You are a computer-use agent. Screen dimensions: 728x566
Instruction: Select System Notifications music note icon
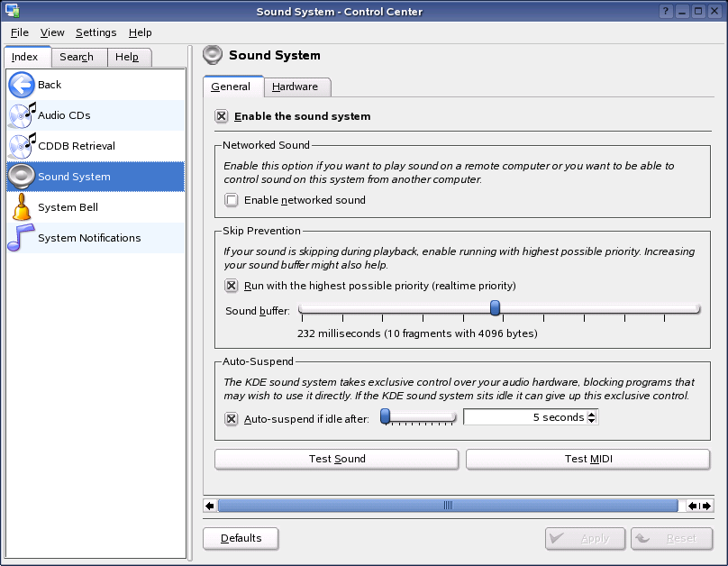click(x=22, y=238)
